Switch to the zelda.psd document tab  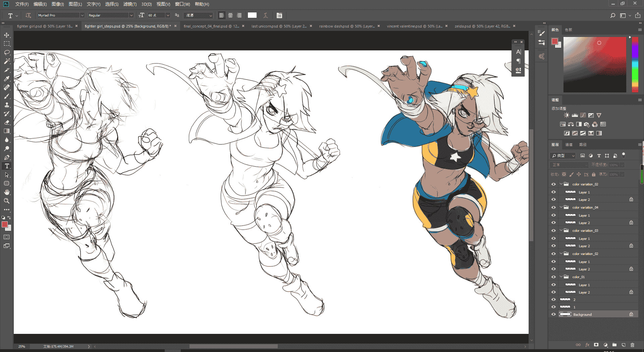pyautogui.click(x=482, y=26)
